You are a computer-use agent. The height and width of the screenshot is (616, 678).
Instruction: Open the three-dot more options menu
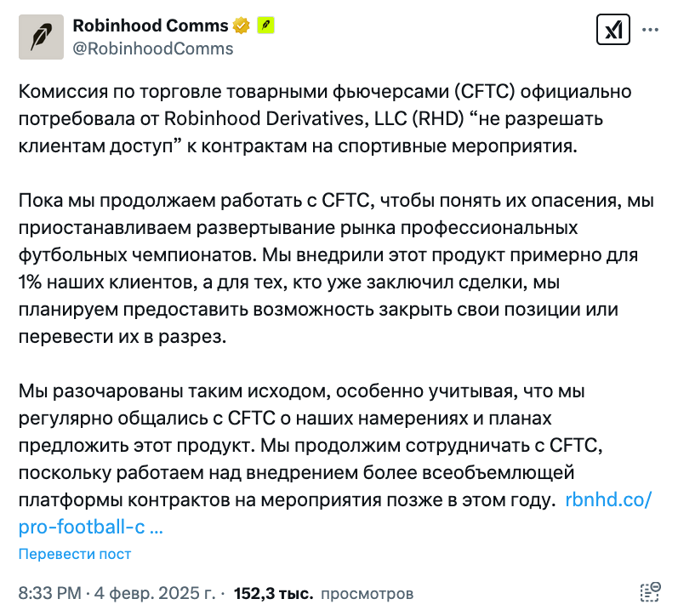650,30
